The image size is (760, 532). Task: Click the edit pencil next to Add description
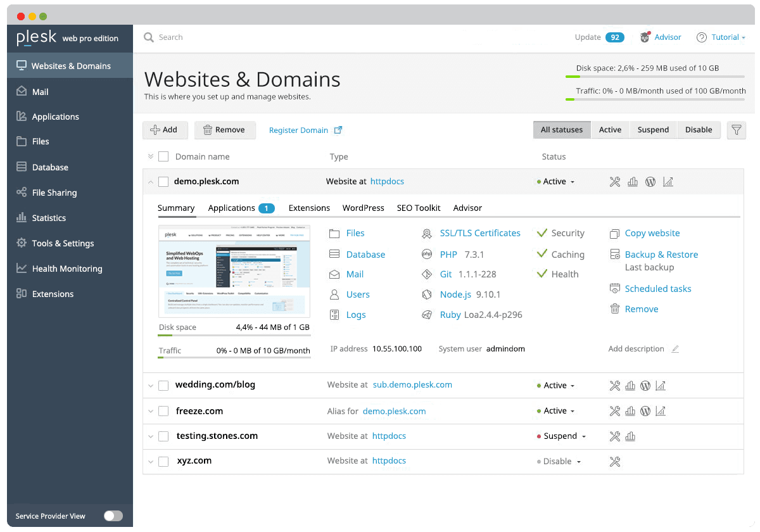pos(675,349)
